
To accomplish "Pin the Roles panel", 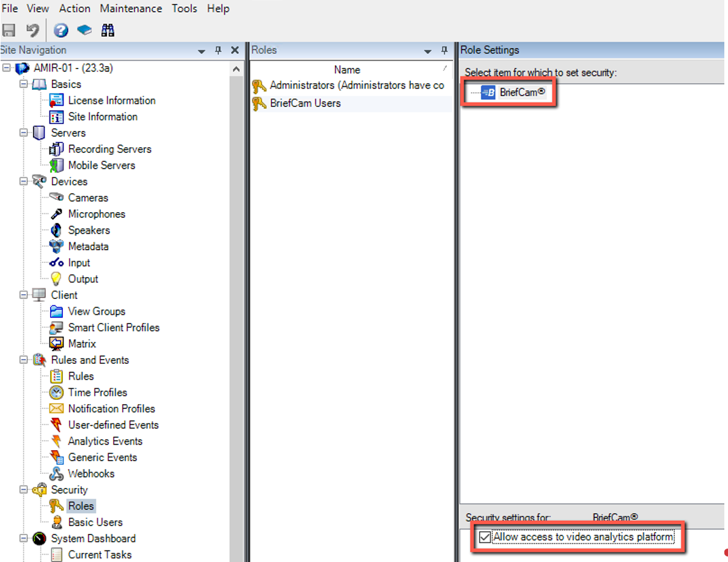I will (x=444, y=50).
